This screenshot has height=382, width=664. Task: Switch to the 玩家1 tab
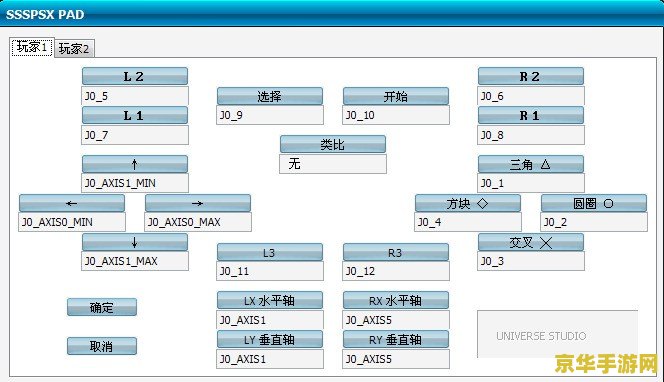pos(32,47)
